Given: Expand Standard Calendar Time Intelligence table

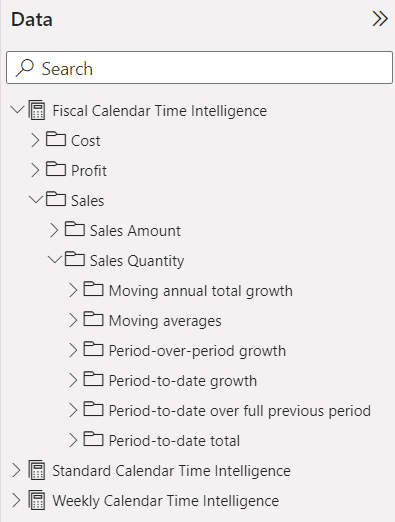Looking at the screenshot, I should 16,470.
